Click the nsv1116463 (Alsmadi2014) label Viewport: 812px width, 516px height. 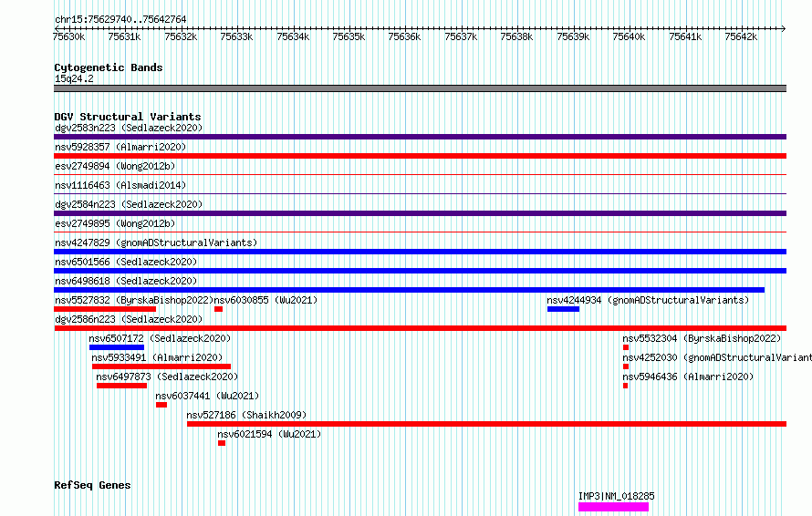[120, 185]
